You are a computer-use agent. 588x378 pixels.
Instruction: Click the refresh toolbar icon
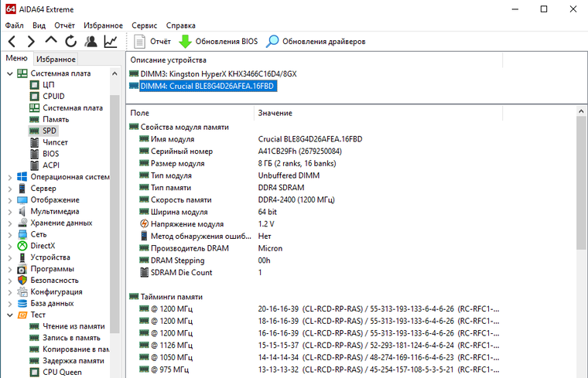[70, 41]
